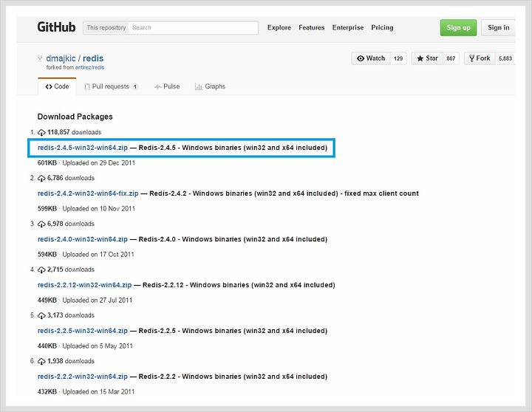Click the 601KB file size text

(x=47, y=162)
